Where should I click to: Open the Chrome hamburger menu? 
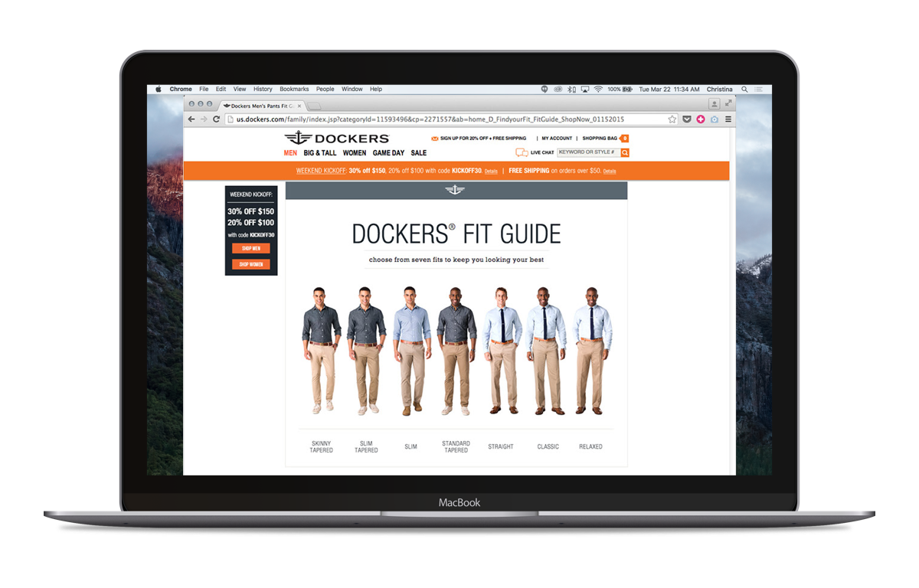click(x=728, y=119)
